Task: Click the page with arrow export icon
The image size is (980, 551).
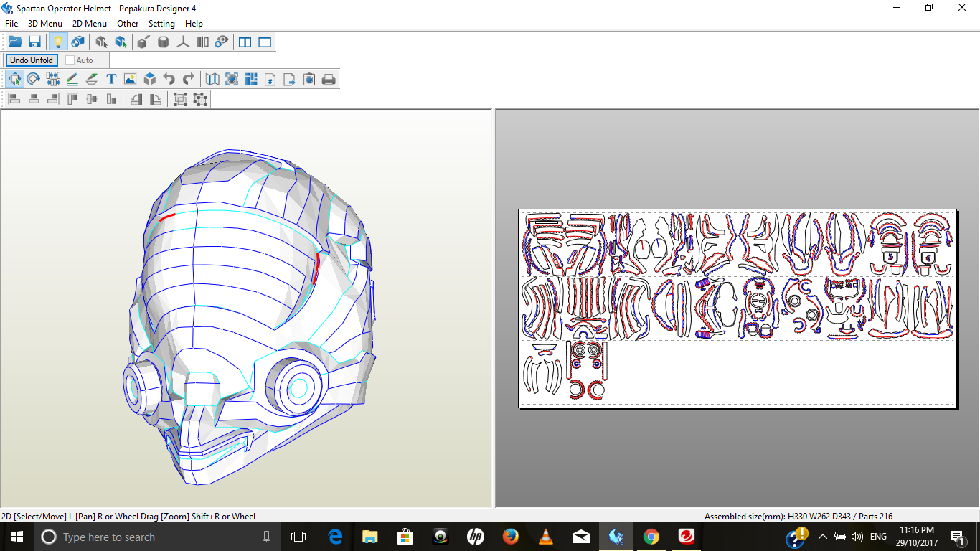Action: tap(290, 79)
